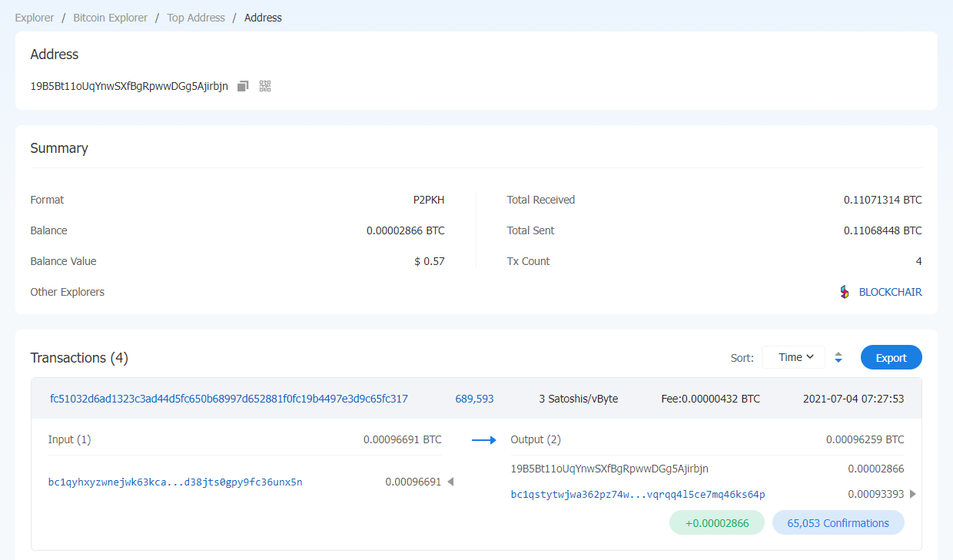Click the Transactions (4) heading

pos(79,358)
